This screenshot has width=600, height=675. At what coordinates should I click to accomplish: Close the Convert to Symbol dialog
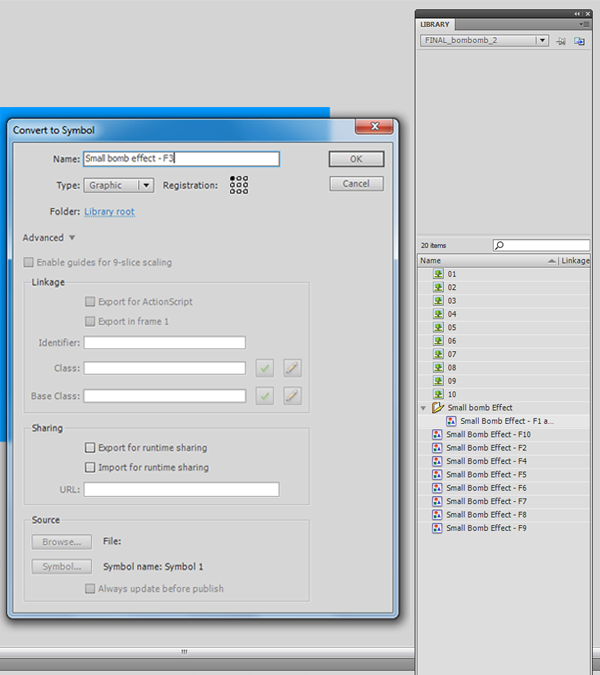click(x=374, y=126)
